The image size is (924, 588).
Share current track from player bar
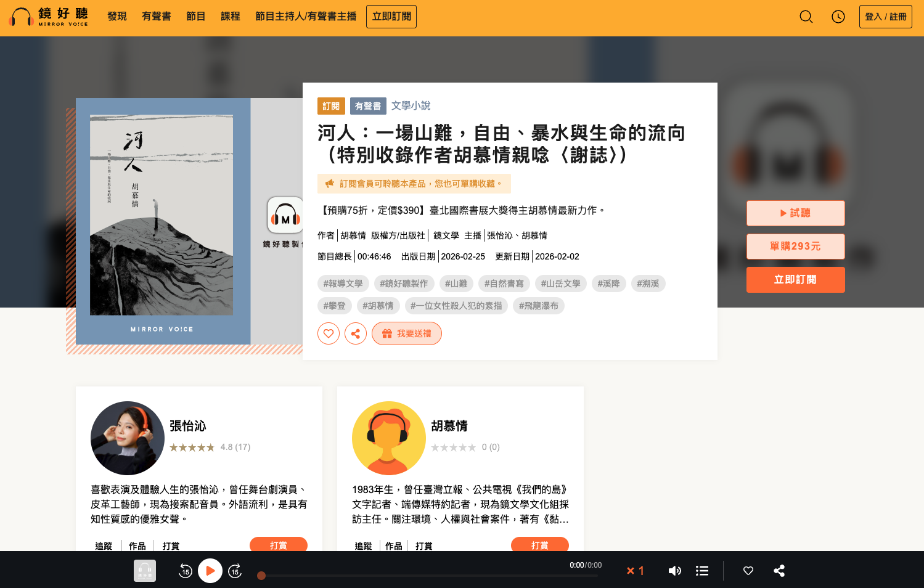tap(779, 571)
